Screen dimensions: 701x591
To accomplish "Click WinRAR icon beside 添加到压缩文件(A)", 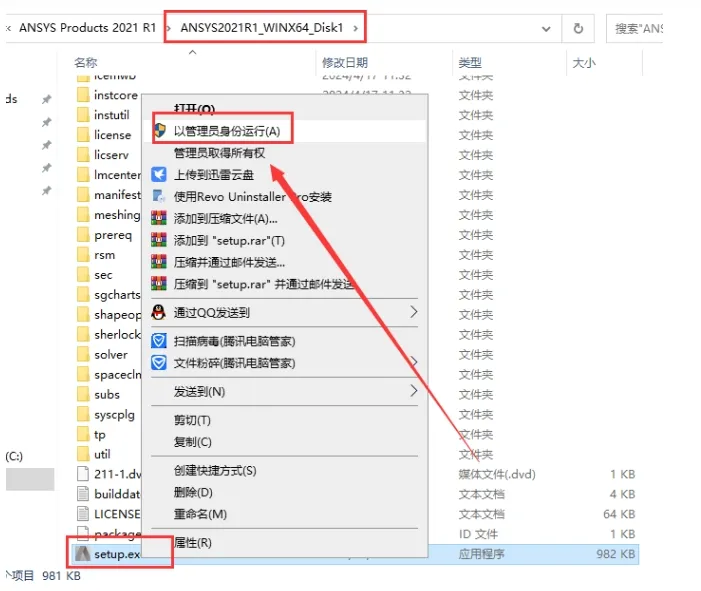I will [x=159, y=218].
